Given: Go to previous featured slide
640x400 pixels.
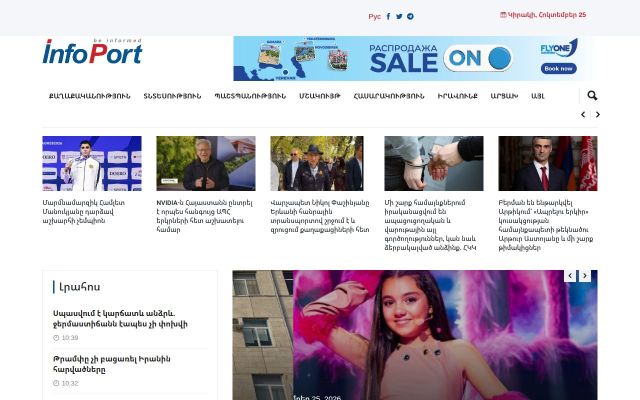Looking at the screenshot, I should click(570, 276).
